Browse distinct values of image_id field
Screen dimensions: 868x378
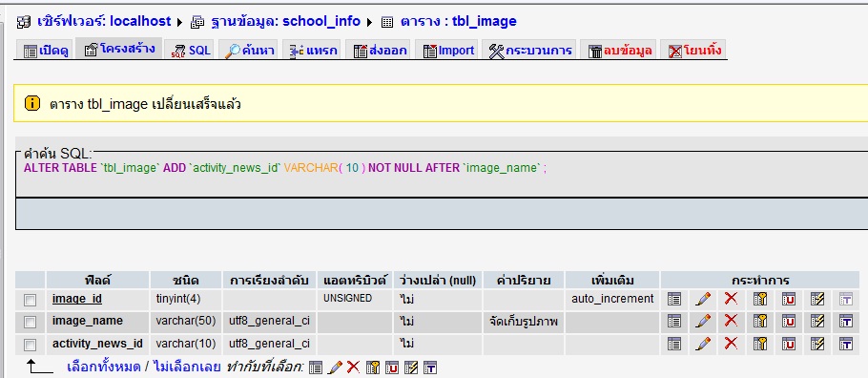click(x=673, y=299)
